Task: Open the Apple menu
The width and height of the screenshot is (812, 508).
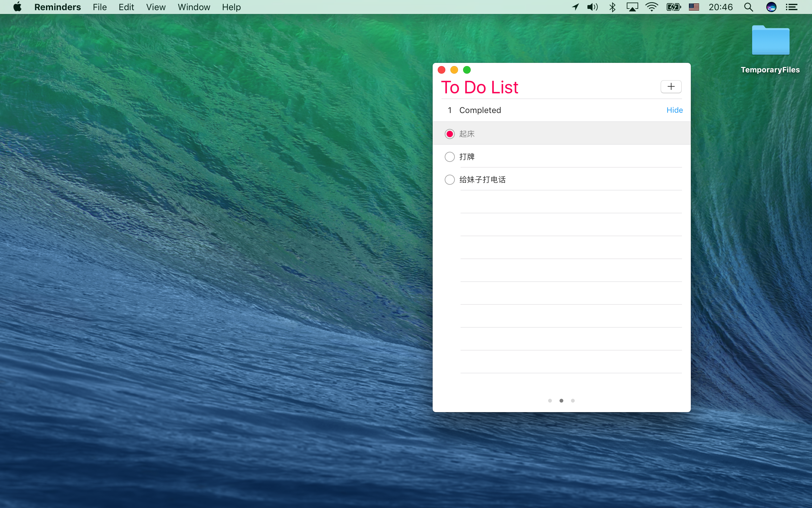Action: [17, 7]
